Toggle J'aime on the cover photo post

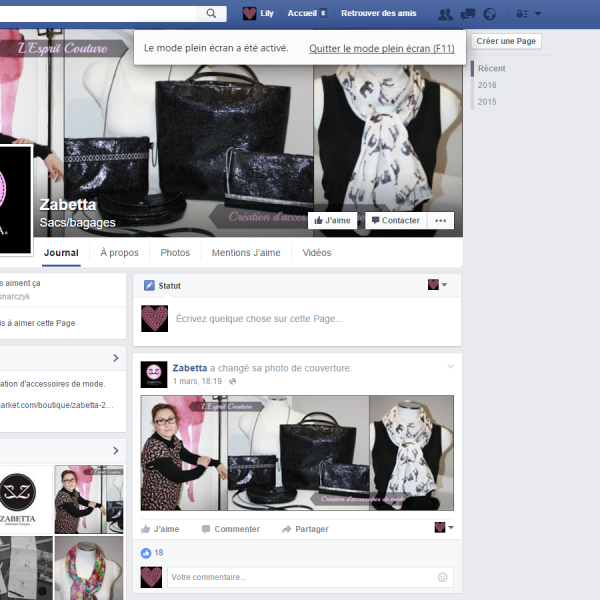(160, 529)
